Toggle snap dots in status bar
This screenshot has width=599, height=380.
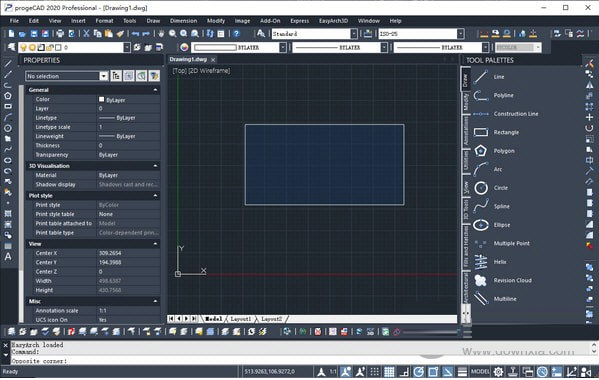click(x=375, y=372)
